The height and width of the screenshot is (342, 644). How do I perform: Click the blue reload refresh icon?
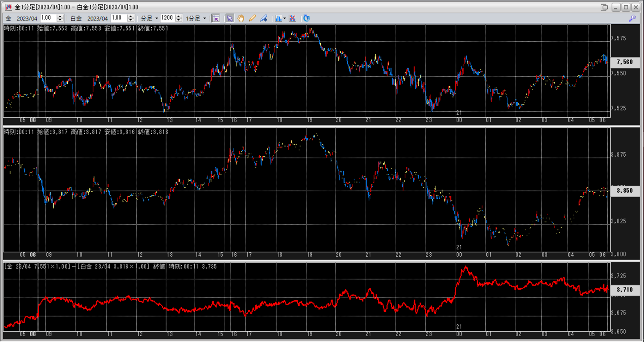(306, 18)
